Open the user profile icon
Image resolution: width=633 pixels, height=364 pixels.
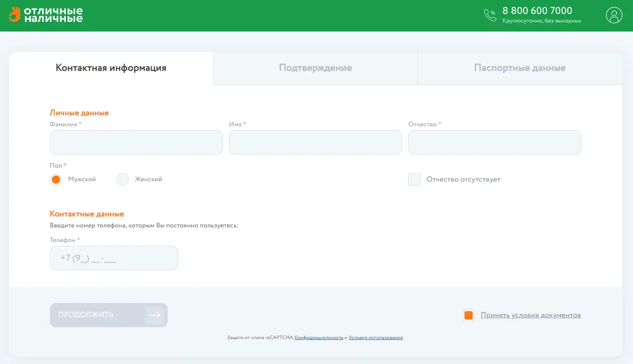click(x=614, y=15)
